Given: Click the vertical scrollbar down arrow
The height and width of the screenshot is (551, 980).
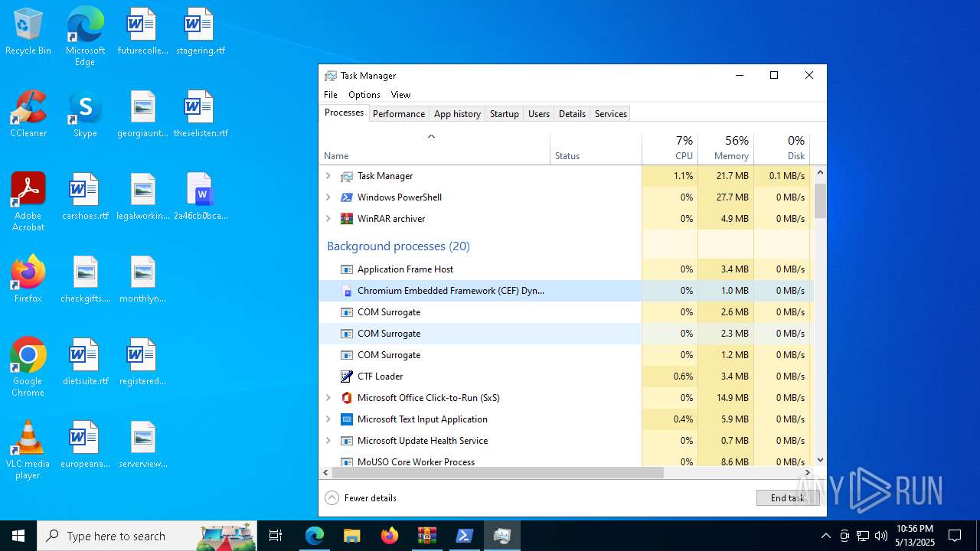Looking at the screenshot, I should point(820,460).
